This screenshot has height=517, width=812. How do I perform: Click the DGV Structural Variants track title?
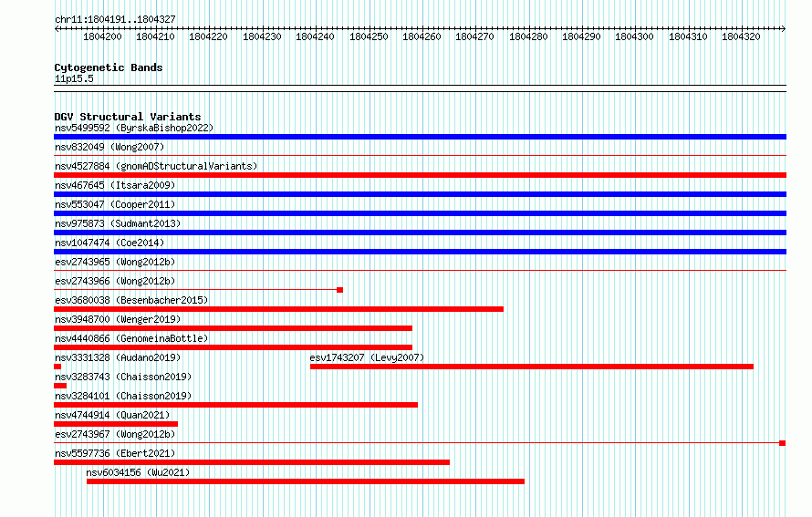(x=128, y=117)
